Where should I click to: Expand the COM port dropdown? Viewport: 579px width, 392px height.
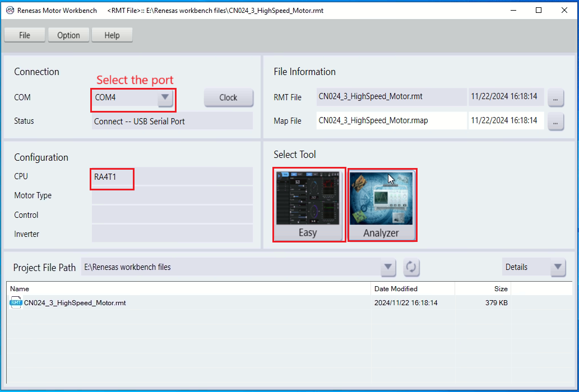tap(165, 98)
